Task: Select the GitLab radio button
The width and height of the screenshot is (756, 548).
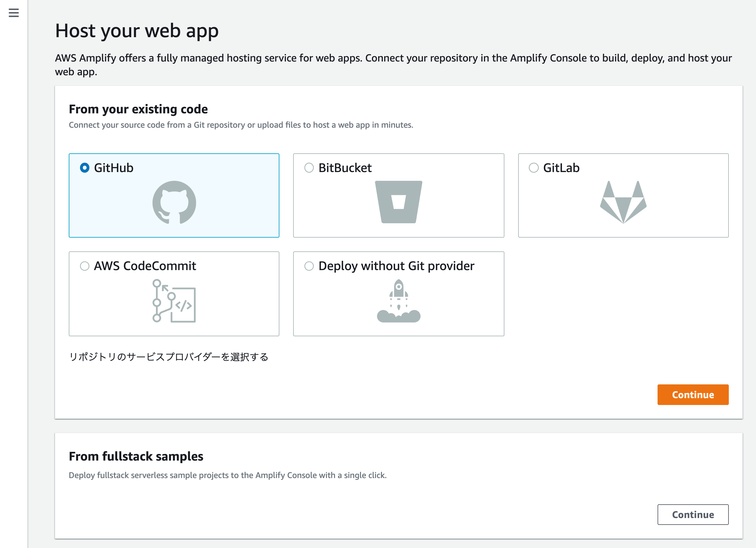Action: pos(533,168)
